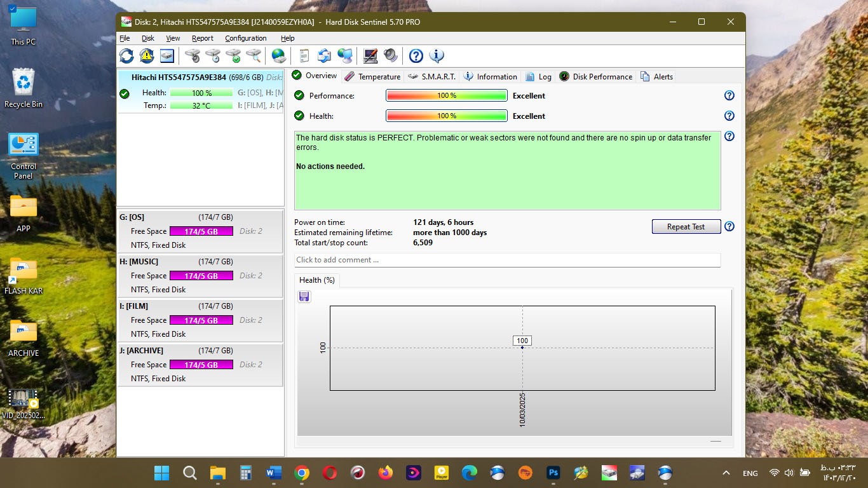Open the Recycle Bin desktop icon
This screenshot has height=488, width=868.
pyautogui.click(x=24, y=88)
